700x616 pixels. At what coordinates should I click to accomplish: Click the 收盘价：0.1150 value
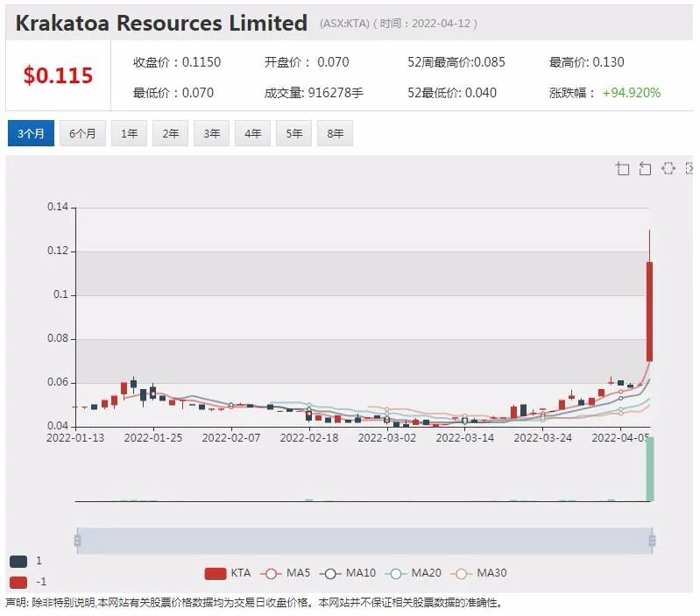tap(177, 62)
